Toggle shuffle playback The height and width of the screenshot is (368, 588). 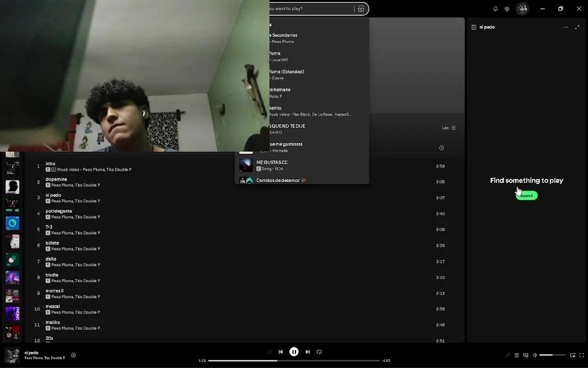tap(269, 352)
